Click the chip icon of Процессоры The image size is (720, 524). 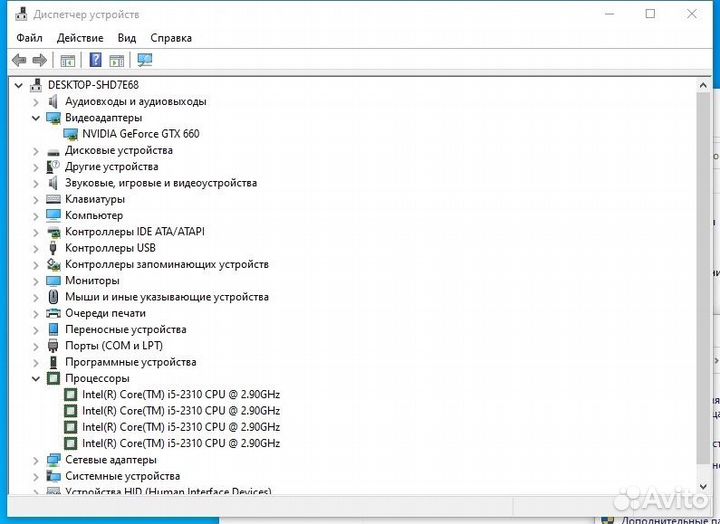[53, 378]
